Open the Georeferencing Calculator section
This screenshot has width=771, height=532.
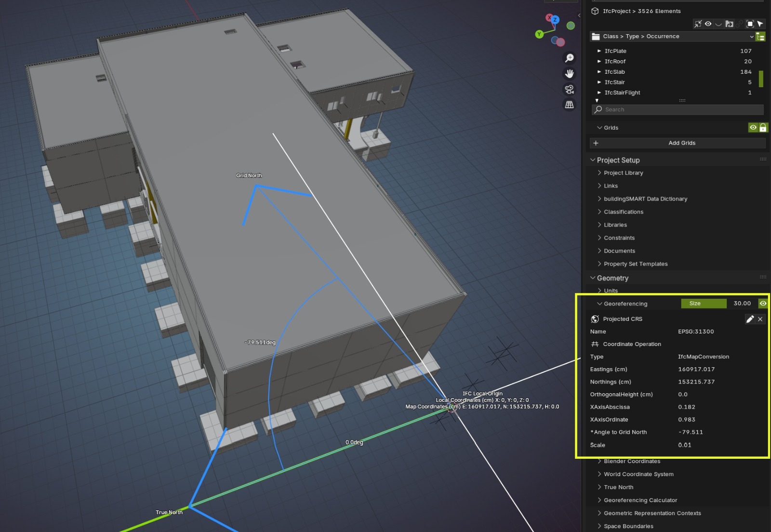click(x=640, y=500)
